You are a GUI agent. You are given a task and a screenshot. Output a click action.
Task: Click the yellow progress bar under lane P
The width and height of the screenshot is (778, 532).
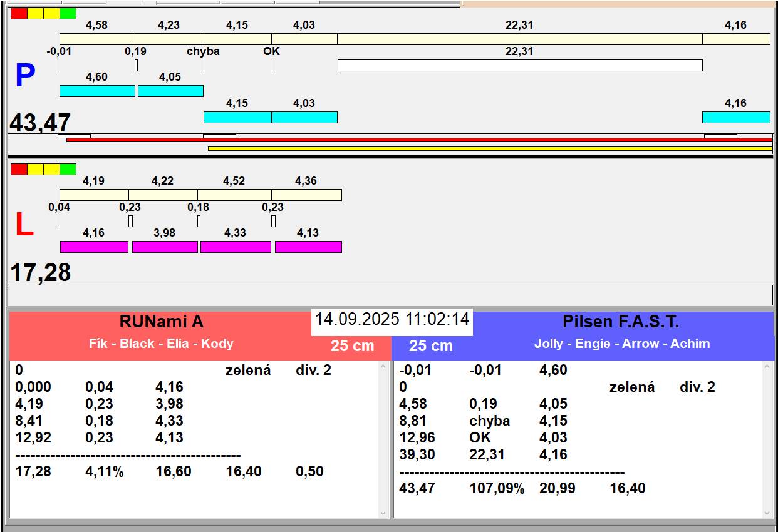point(489,148)
